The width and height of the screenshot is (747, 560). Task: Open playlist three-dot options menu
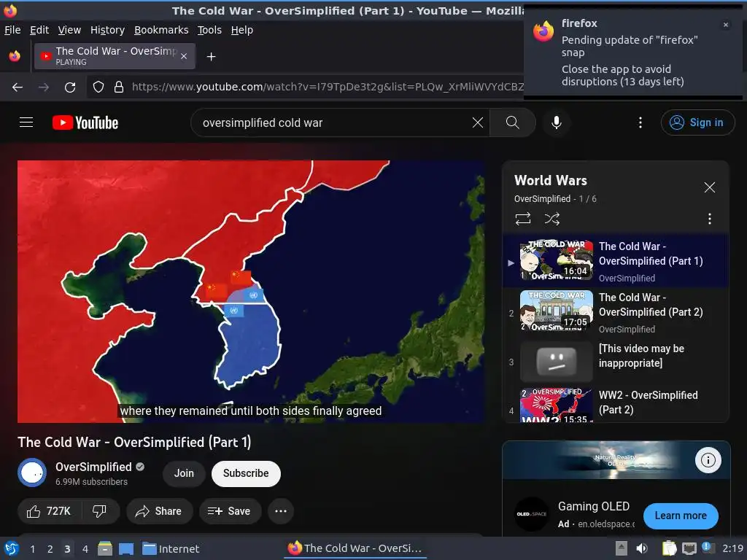coord(709,219)
